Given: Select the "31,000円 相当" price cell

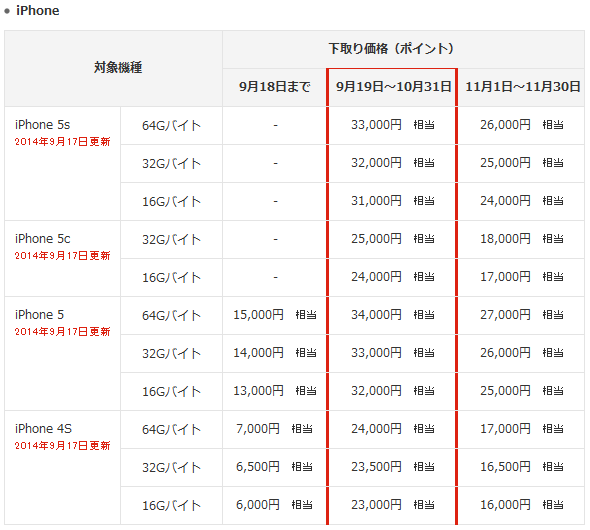Looking at the screenshot, I should (x=393, y=200).
